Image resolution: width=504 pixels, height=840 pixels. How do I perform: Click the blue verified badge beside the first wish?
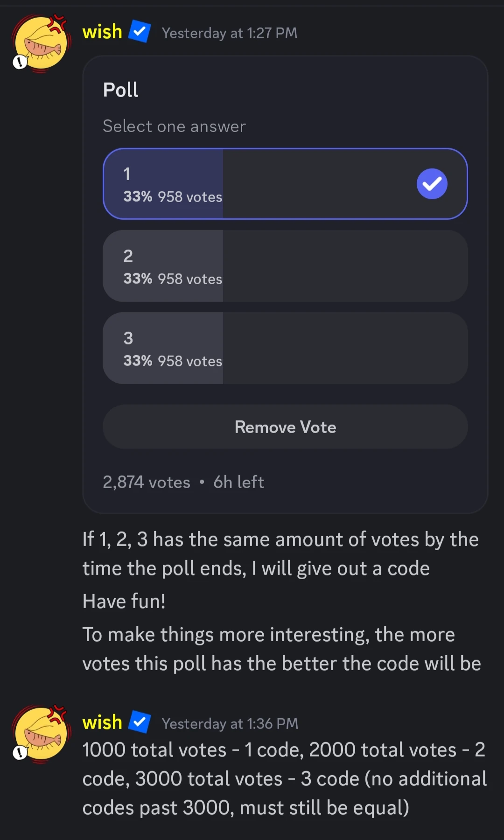pos(140,32)
